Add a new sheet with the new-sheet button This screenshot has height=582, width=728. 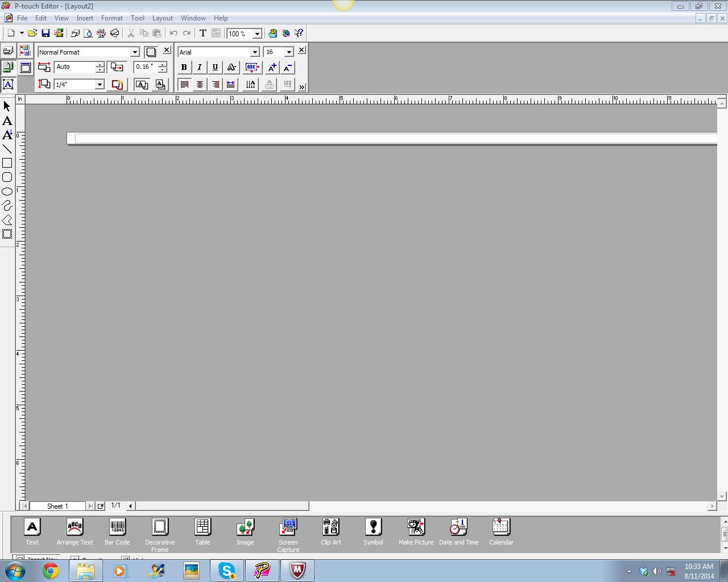(x=101, y=506)
